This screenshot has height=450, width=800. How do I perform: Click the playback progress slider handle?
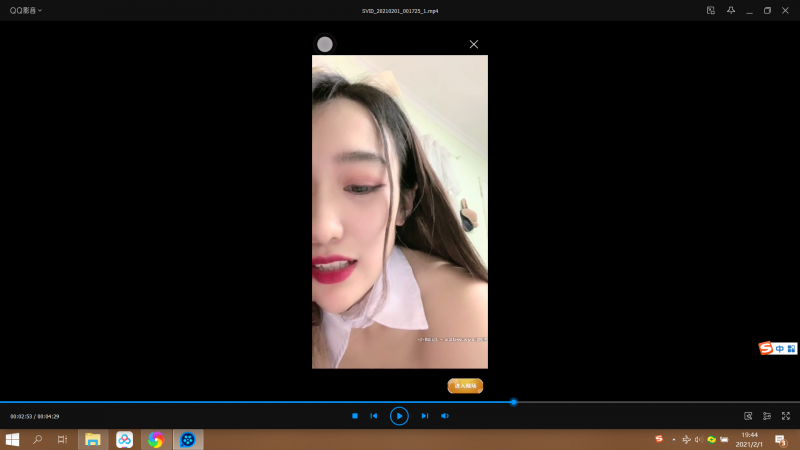click(514, 402)
